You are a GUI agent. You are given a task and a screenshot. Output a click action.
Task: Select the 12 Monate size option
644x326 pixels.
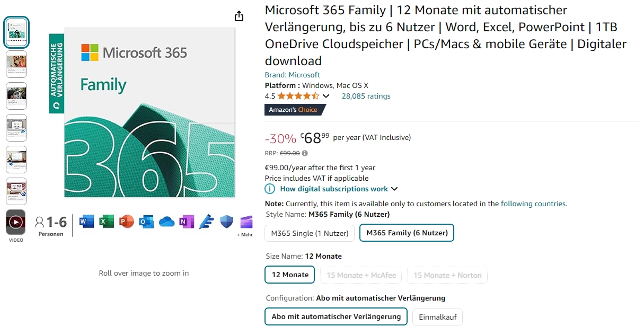[290, 275]
